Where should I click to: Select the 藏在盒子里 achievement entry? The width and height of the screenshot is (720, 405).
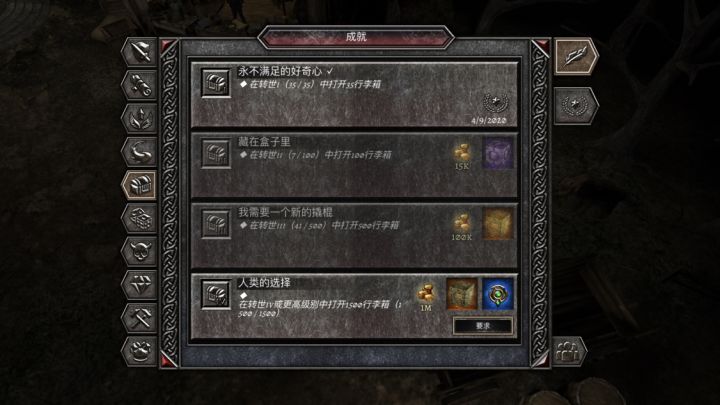[x=354, y=165]
